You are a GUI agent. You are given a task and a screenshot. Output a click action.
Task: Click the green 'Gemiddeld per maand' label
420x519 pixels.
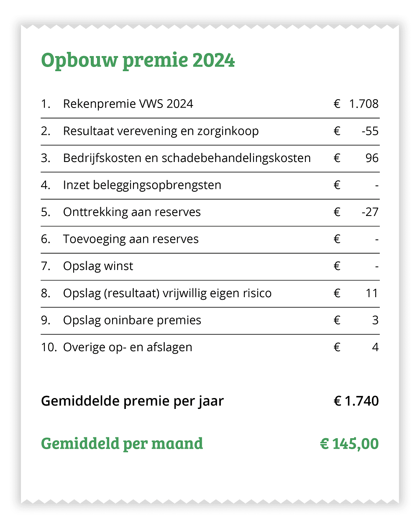click(x=122, y=444)
